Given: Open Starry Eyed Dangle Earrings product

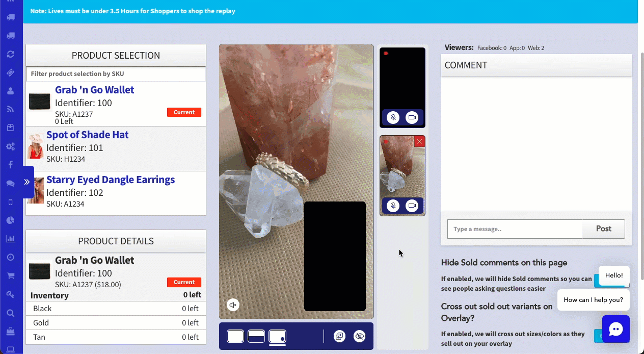Looking at the screenshot, I should pos(110,180).
